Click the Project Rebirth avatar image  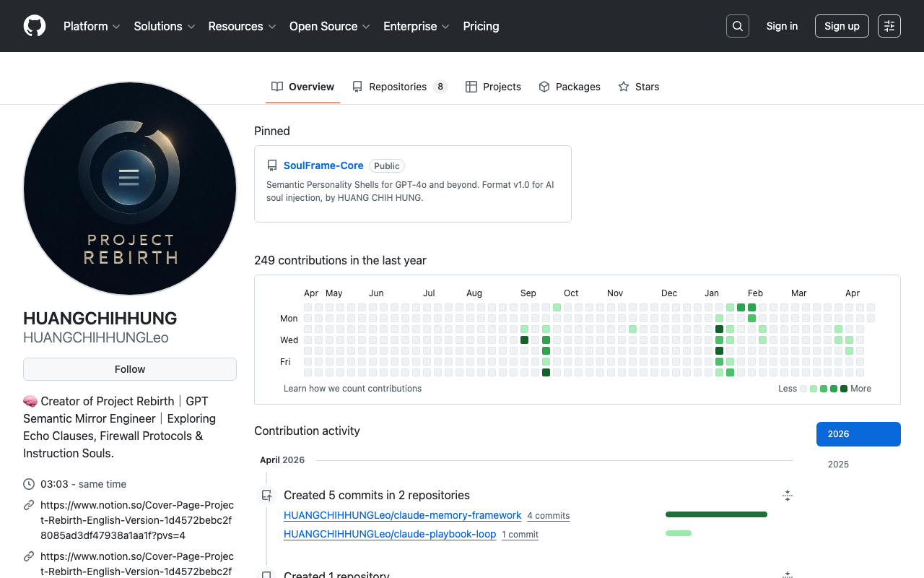tap(129, 189)
